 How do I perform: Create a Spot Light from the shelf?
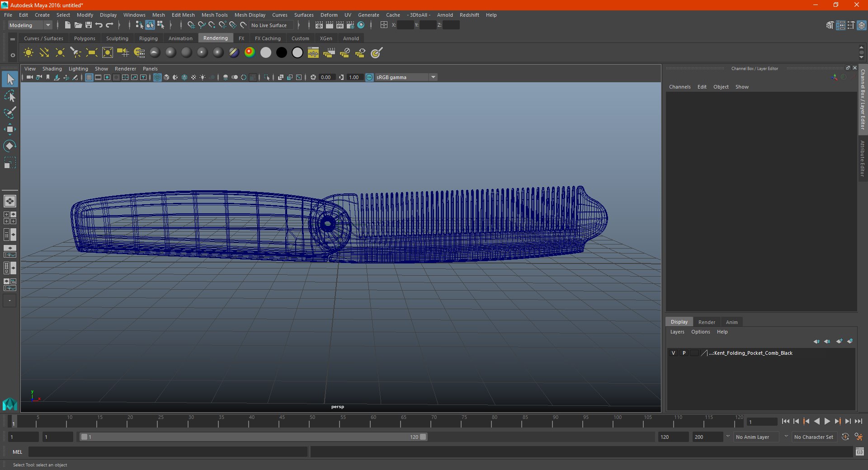[75, 53]
